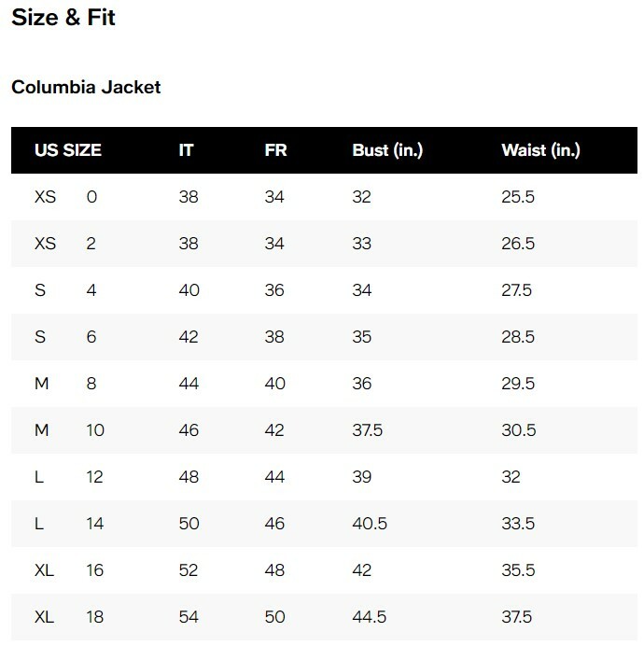Click the S size 4 row

[x=324, y=290]
